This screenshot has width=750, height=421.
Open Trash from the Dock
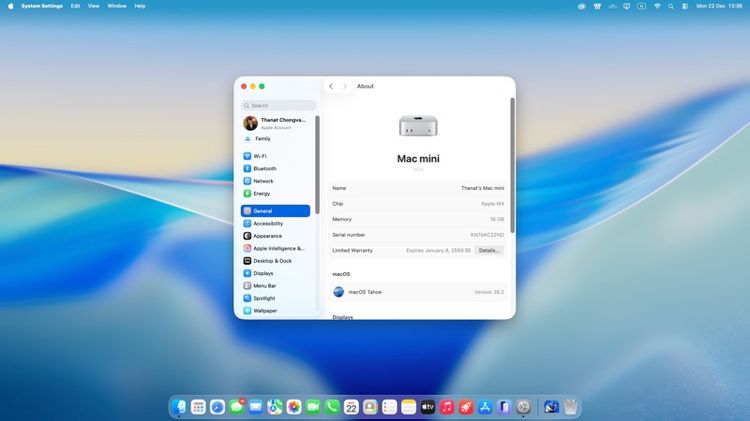point(570,407)
